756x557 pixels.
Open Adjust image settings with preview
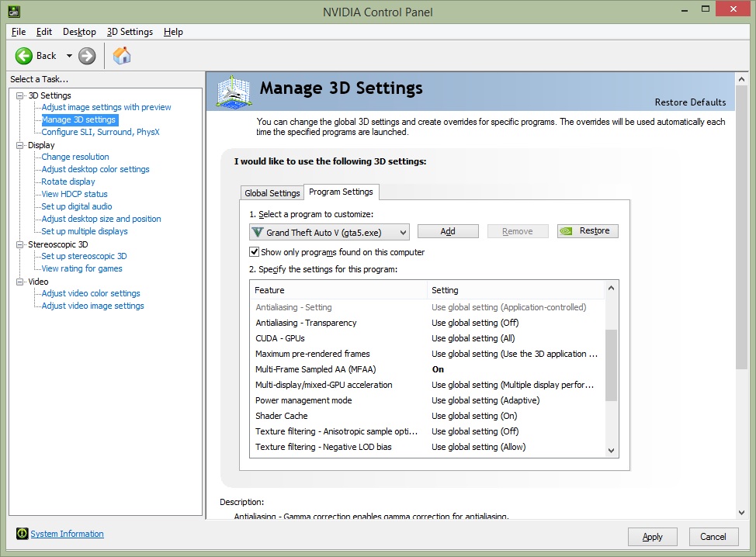coord(106,107)
